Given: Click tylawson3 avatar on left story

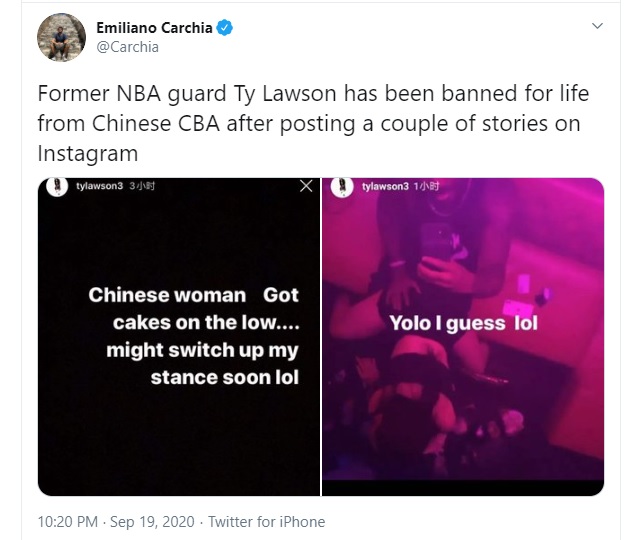Looking at the screenshot, I should (x=57, y=186).
